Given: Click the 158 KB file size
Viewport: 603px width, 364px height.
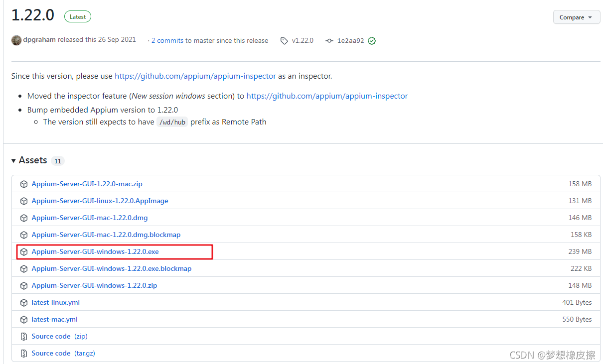Looking at the screenshot, I should pyautogui.click(x=581, y=235).
